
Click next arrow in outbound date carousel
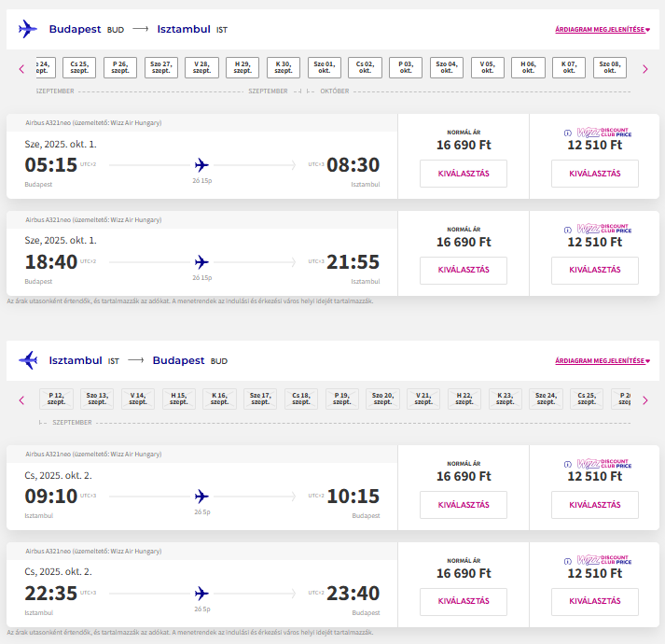click(644, 68)
